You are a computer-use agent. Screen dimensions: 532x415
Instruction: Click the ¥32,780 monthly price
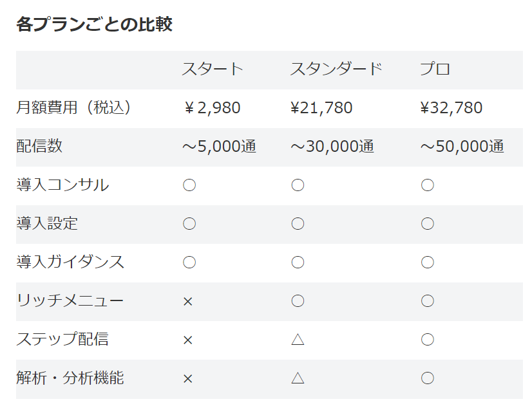tap(451, 108)
